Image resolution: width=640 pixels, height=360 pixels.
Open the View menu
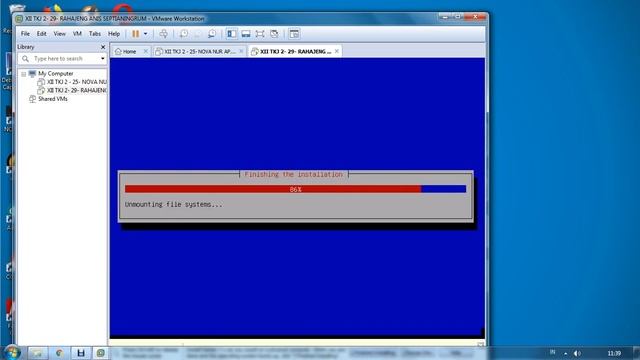[60, 34]
